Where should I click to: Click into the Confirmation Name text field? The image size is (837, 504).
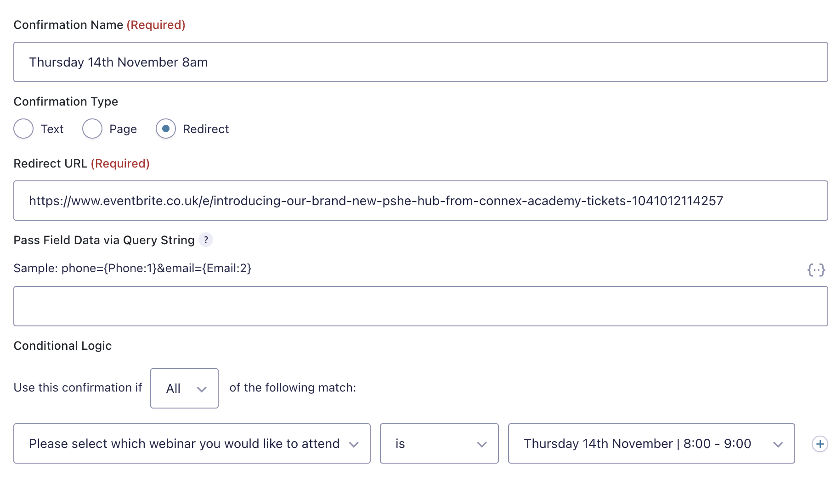tap(420, 62)
